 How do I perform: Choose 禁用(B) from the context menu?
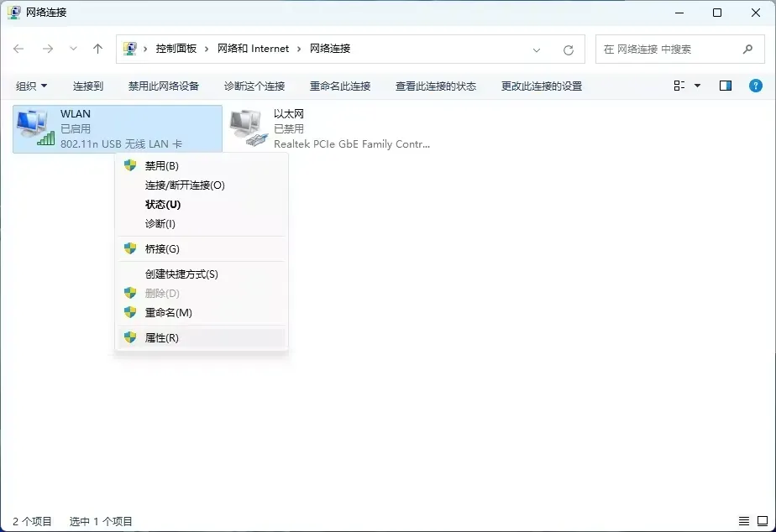(x=202, y=165)
